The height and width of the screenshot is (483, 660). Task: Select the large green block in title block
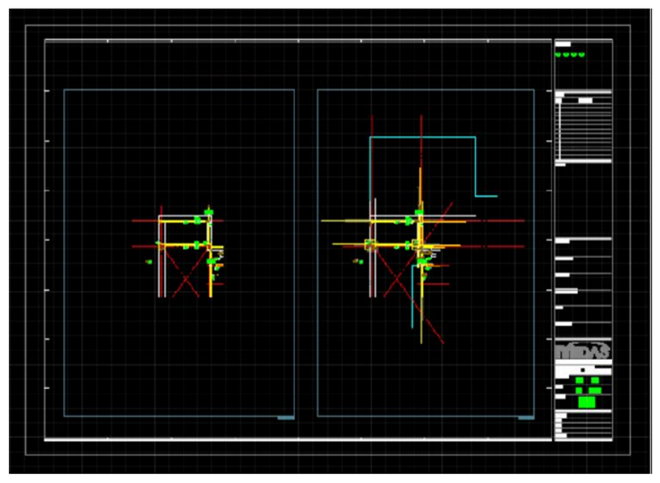click(x=587, y=402)
